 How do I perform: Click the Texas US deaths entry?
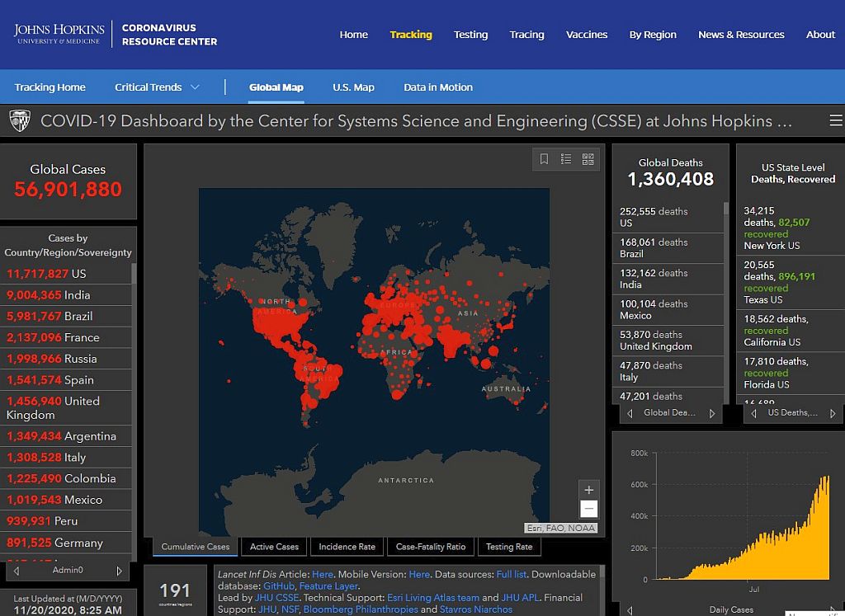(790, 283)
